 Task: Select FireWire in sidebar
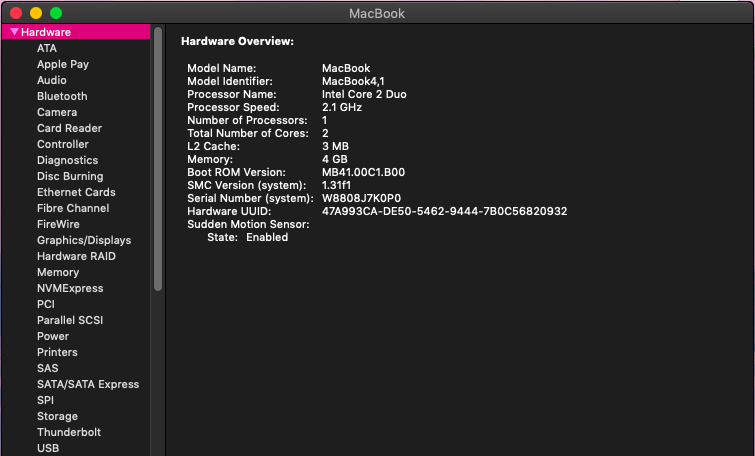58,224
